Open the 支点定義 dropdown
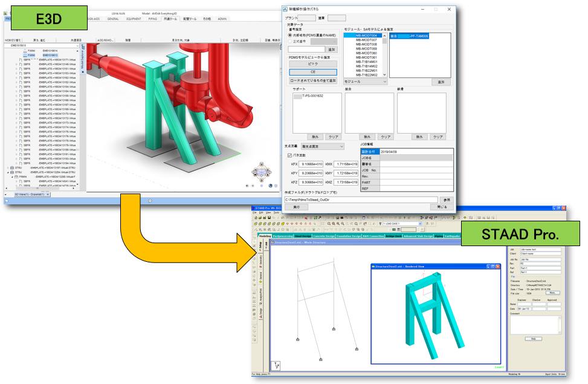Viewport: 588px width, 384px height. (323, 146)
